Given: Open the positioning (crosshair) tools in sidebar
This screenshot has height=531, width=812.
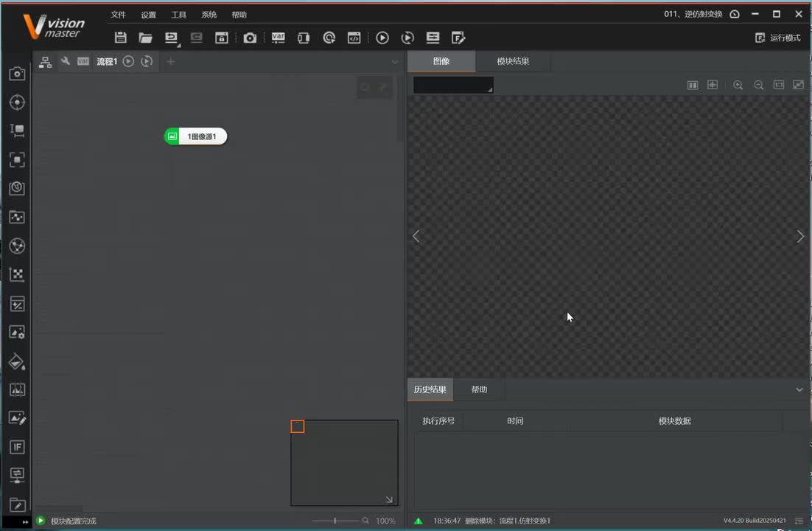Looking at the screenshot, I should click(17, 103).
